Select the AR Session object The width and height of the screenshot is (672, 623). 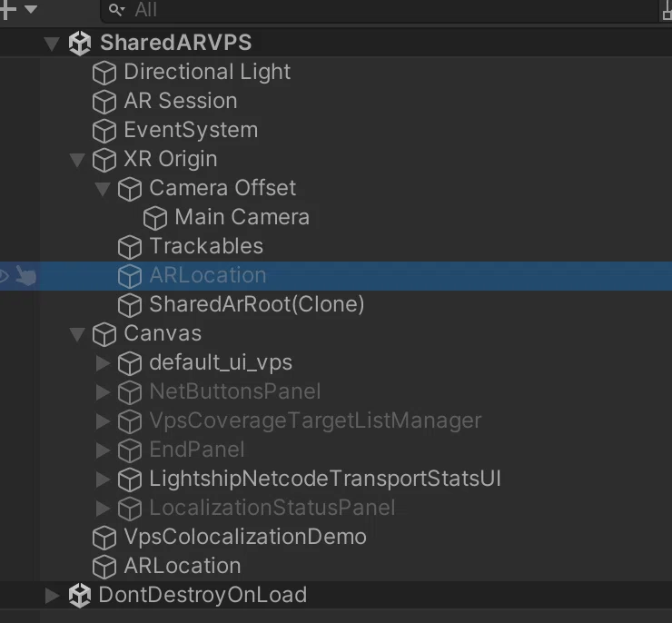181,101
